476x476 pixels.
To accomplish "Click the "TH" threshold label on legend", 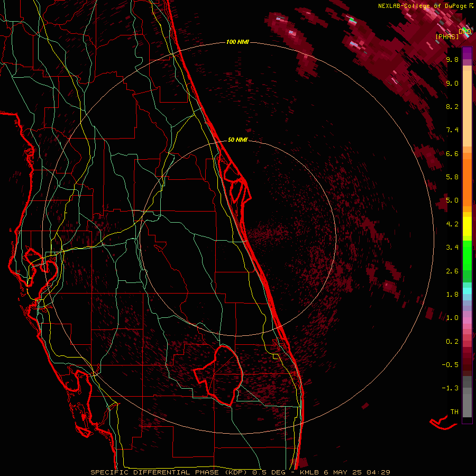I will tap(454, 412).
